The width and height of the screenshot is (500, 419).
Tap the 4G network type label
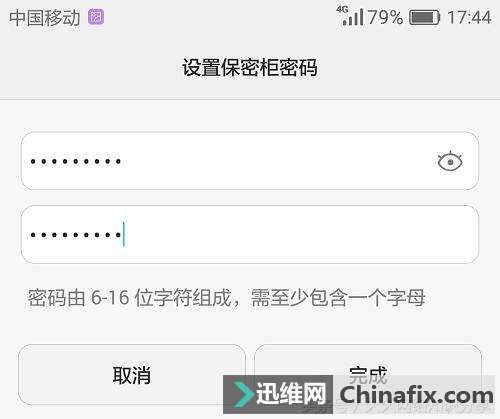point(342,9)
